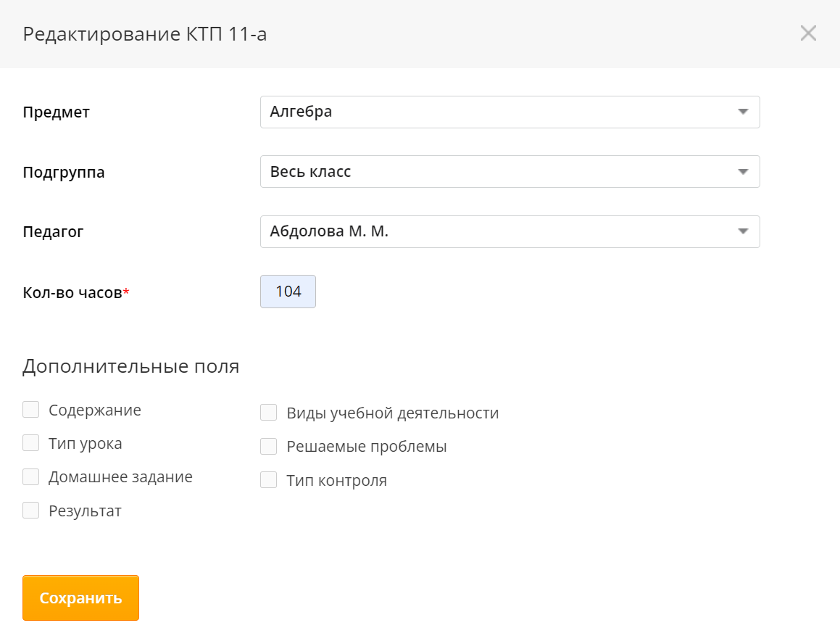Click the Кол-во часов input showing 104
Viewport: 840px width, 636px height.
point(288,292)
